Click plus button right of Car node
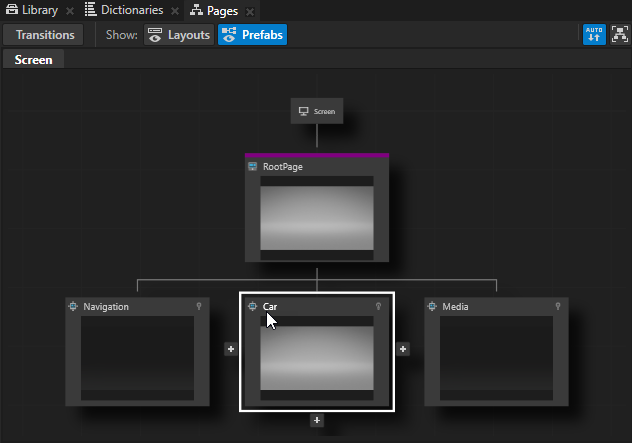632x443 pixels. (x=403, y=349)
